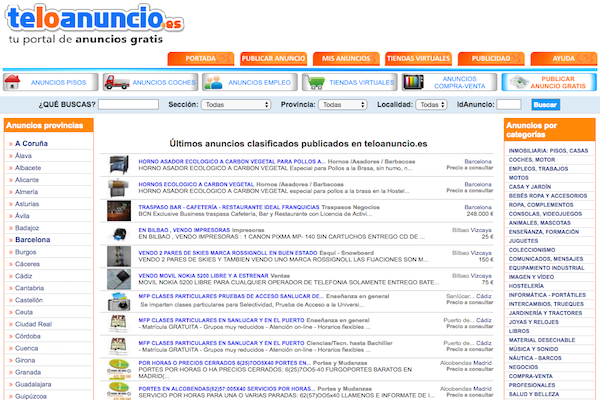Open Consolas, Videojuegos category
Image resolution: width=600 pixels, height=400 pixels.
point(545,214)
